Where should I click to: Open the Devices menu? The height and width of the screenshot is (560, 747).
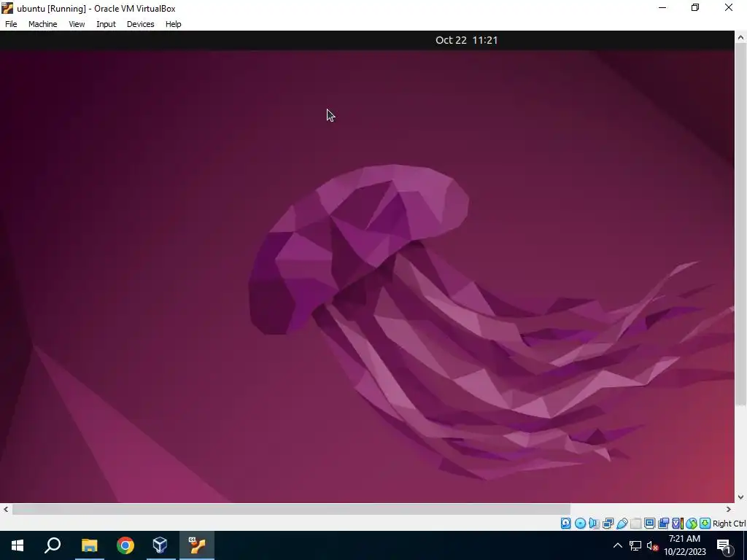click(x=140, y=24)
